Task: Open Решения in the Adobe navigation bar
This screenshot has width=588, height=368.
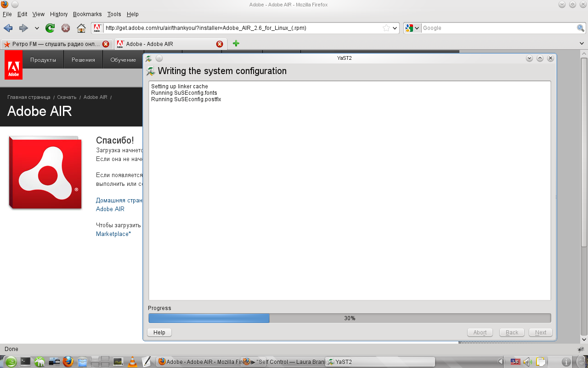Action: click(83, 60)
